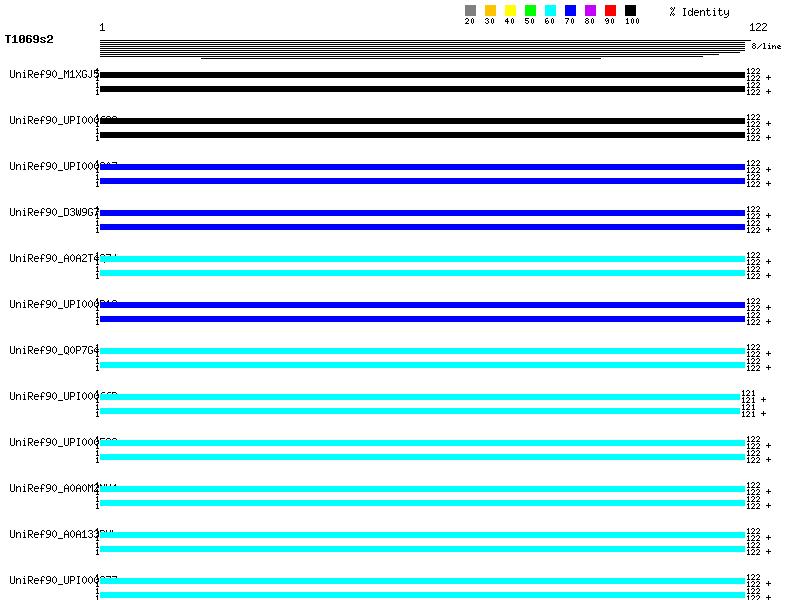This screenshot has width=800, height=600.
Task: Choose the blue 70% identity swatch
Action: (570, 11)
